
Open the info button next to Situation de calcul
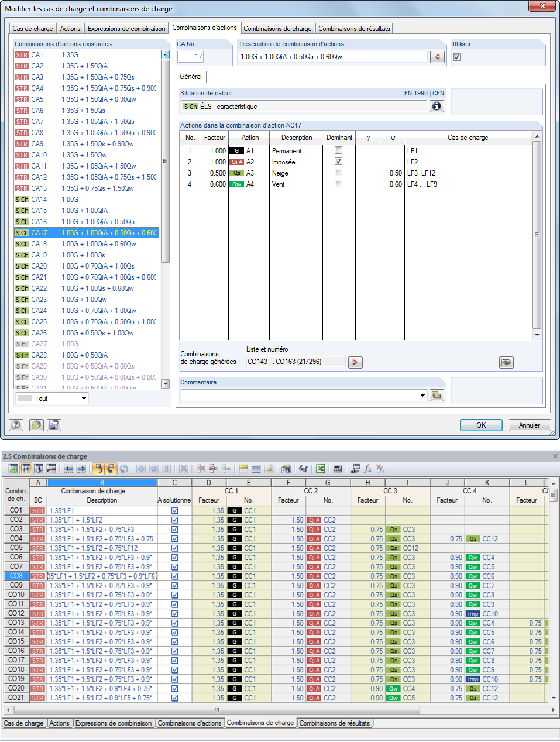pyautogui.click(x=437, y=106)
